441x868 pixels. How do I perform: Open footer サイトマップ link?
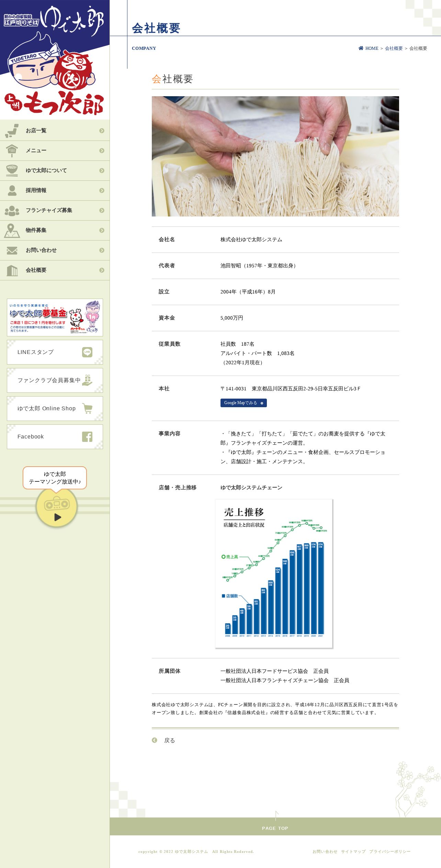[353, 852]
